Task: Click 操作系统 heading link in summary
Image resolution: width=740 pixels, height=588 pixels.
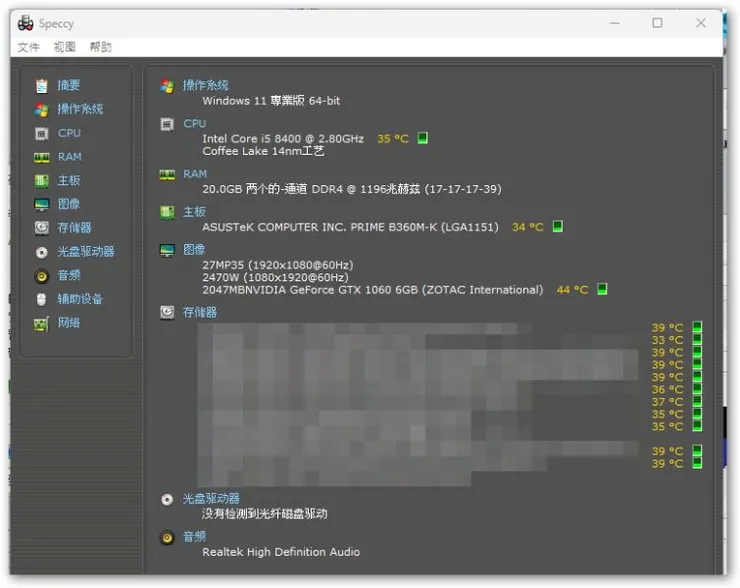Action: click(206, 85)
